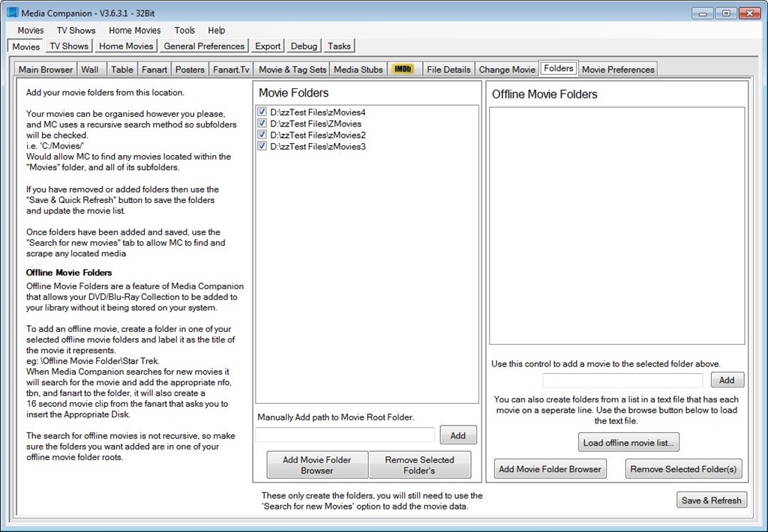Open the Tasks tab

[339, 46]
